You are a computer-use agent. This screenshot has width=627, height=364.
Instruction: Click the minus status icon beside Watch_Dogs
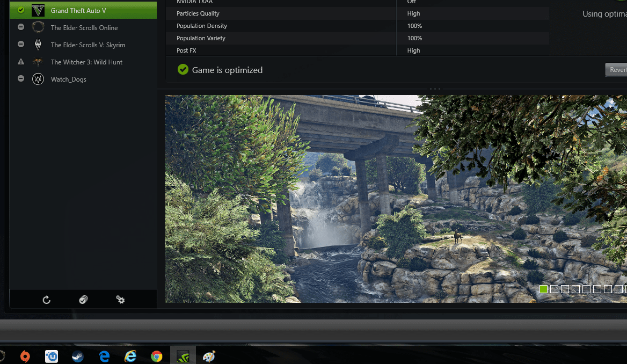(x=21, y=79)
